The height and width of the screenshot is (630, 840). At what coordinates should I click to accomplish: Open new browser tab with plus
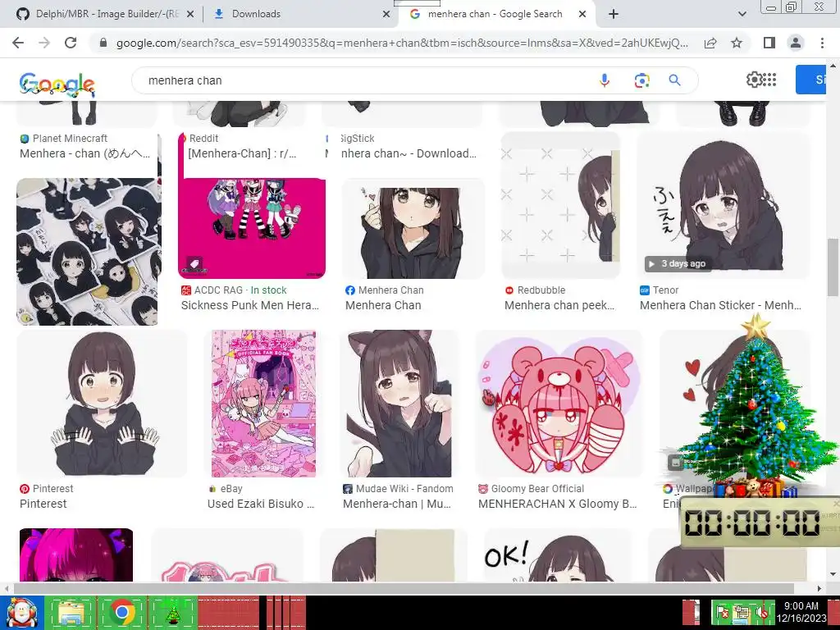click(614, 14)
